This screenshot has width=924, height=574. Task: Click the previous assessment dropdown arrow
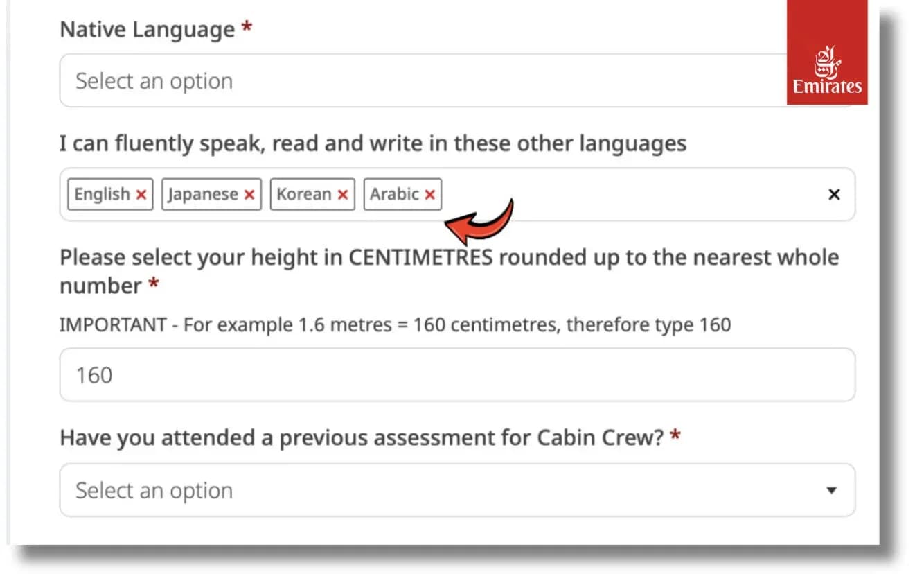click(832, 491)
